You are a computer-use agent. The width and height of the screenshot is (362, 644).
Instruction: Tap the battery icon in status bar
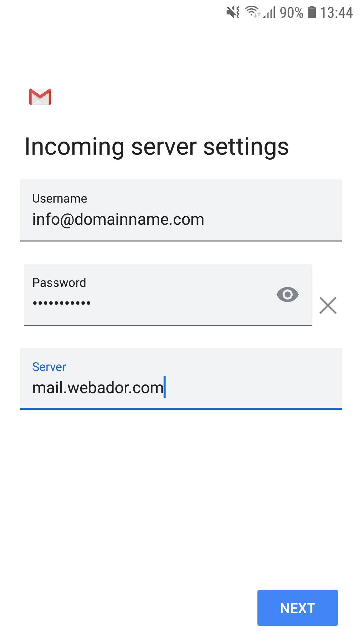coord(312,12)
